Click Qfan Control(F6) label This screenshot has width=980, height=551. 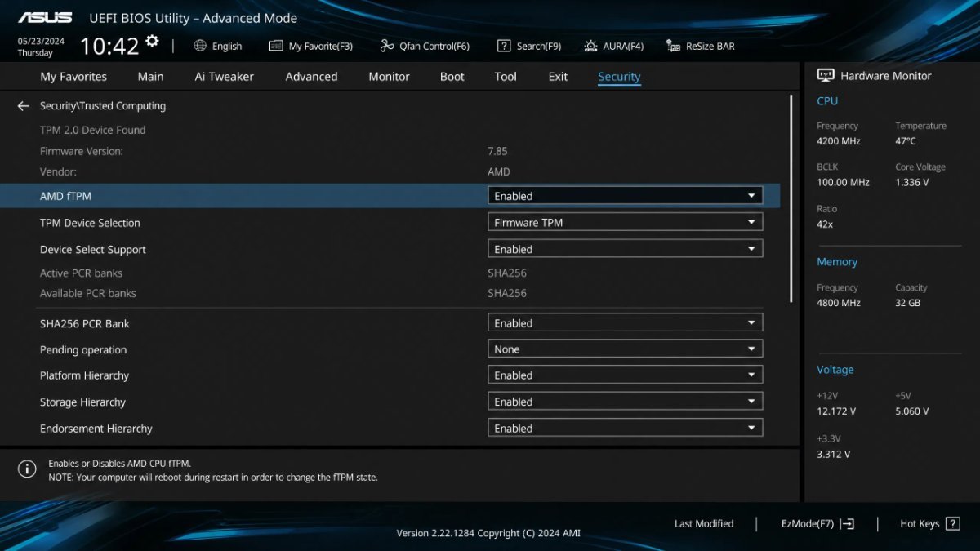click(x=434, y=47)
